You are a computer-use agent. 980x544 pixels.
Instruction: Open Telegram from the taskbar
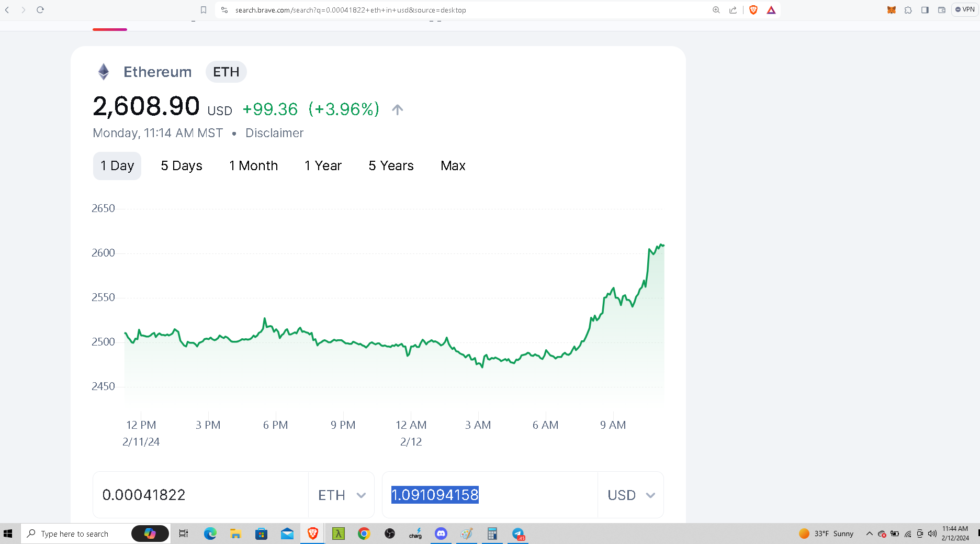point(518,534)
